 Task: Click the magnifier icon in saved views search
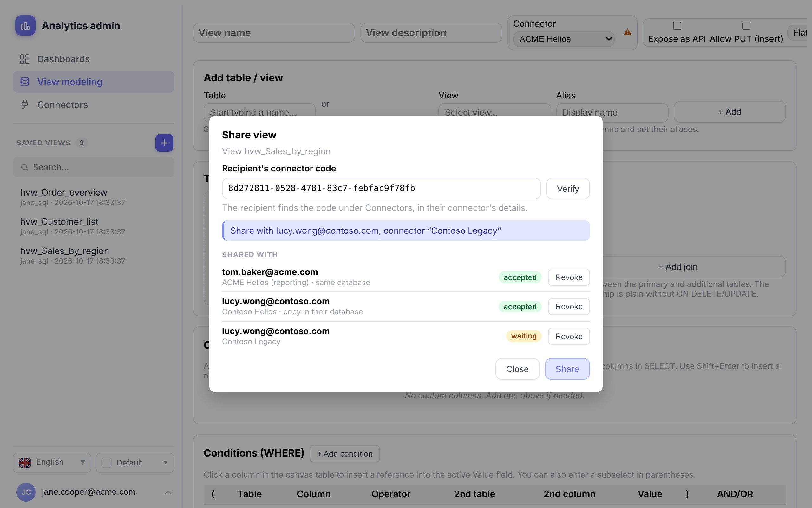point(24,167)
